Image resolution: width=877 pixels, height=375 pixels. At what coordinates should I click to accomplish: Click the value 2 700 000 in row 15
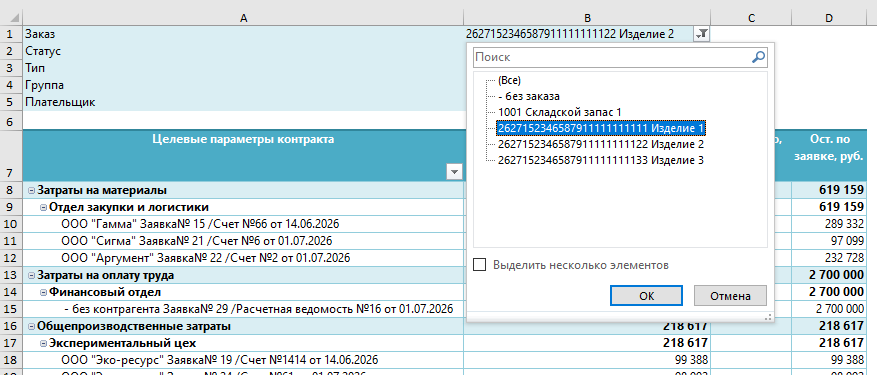[840, 309]
